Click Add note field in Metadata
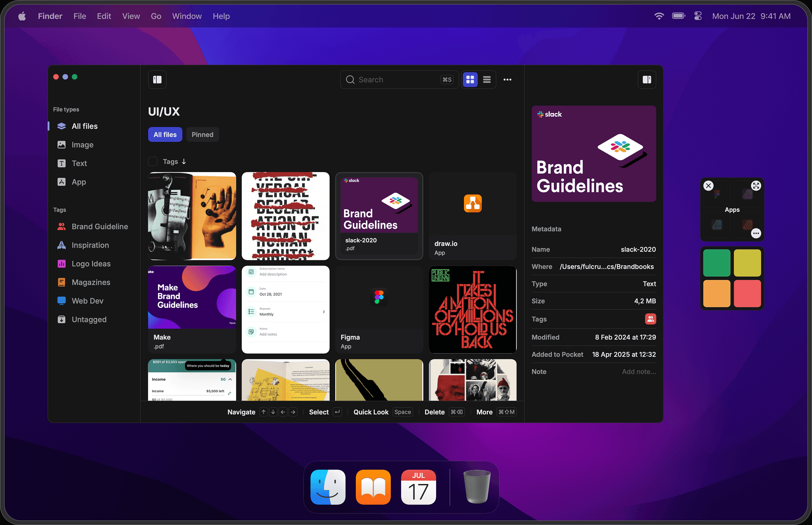812x525 pixels. click(639, 372)
